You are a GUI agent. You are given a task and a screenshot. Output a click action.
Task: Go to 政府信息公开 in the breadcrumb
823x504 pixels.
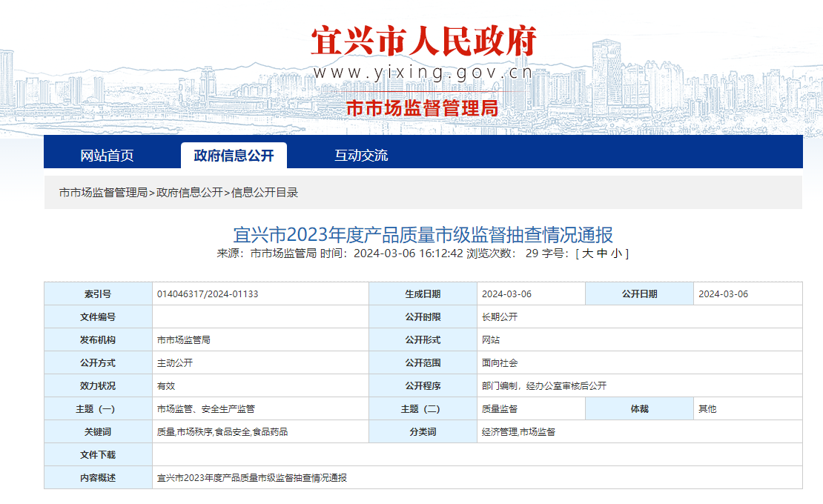tap(189, 193)
